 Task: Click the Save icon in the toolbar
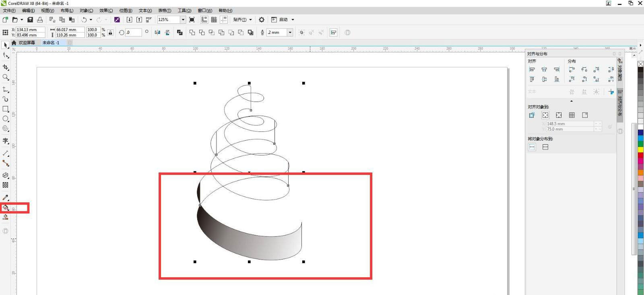pos(30,20)
